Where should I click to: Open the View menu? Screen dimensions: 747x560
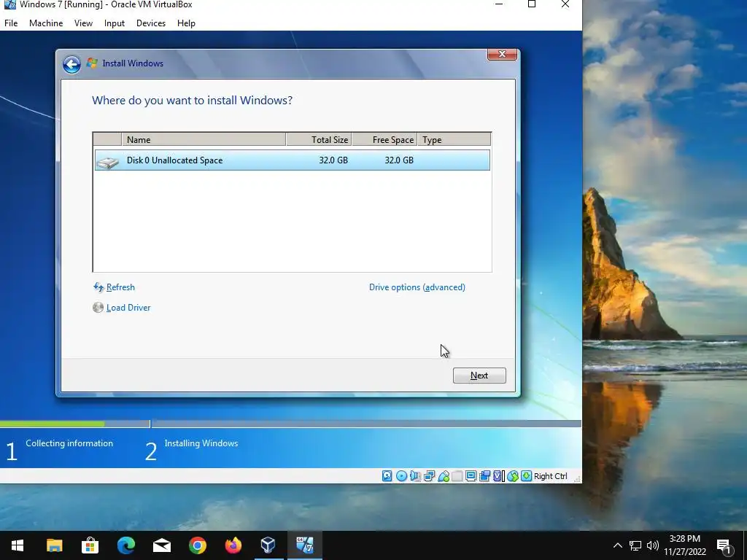(x=83, y=23)
